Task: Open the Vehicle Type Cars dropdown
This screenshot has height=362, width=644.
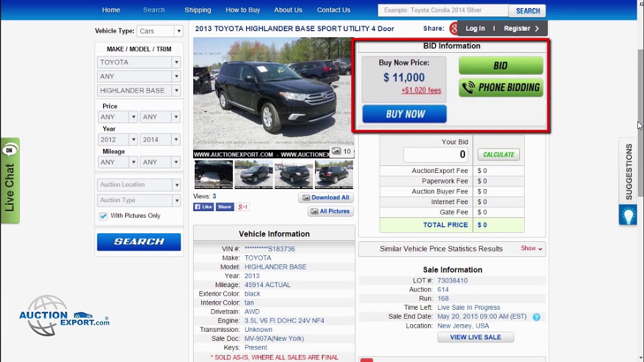Action: click(x=159, y=31)
